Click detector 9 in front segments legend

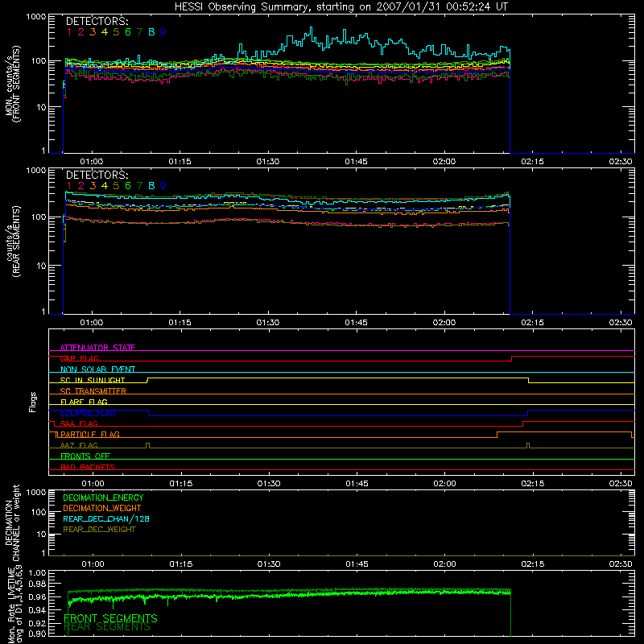coord(163,32)
